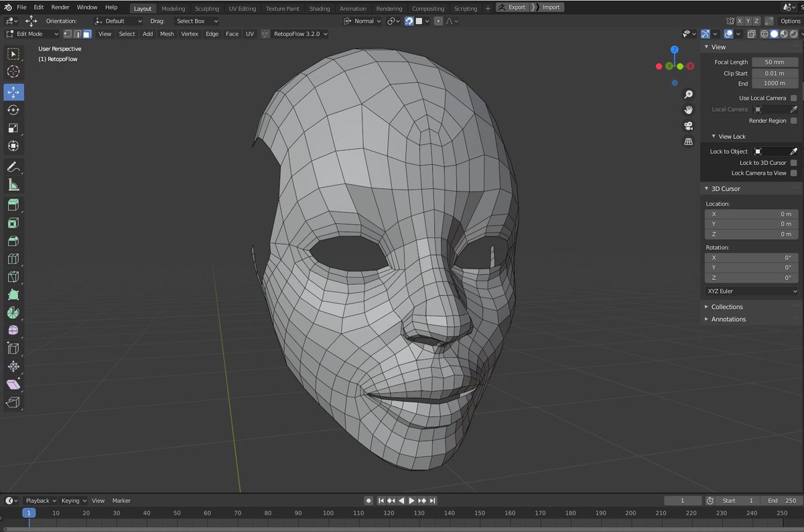Select the Edge Slide tool
804x532 pixels.
[x=13, y=348]
